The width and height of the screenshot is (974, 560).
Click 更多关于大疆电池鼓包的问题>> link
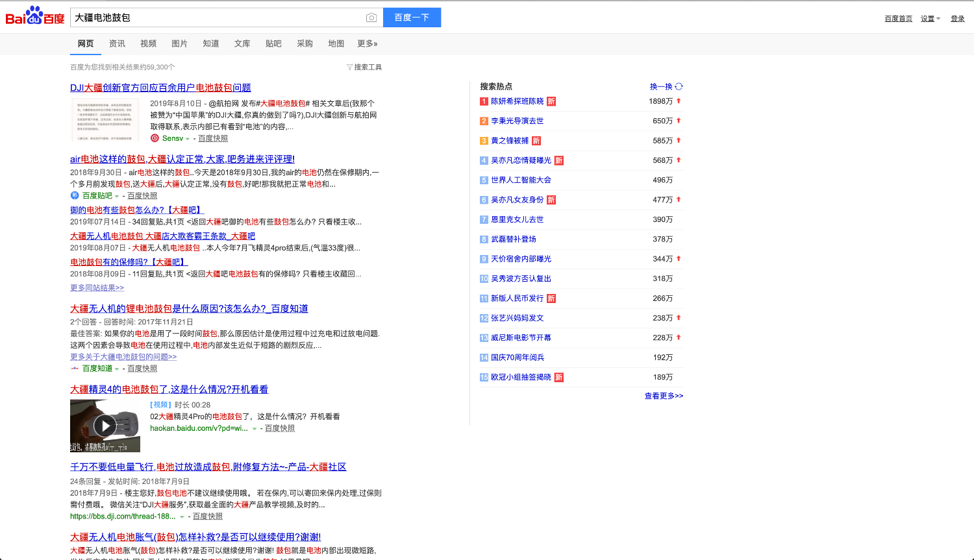123,357
